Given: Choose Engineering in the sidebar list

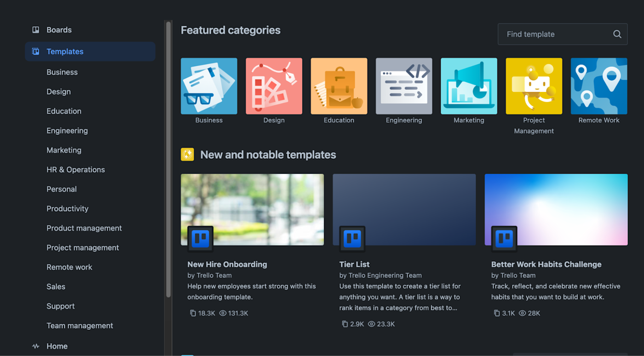Looking at the screenshot, I should coord(67,131).
